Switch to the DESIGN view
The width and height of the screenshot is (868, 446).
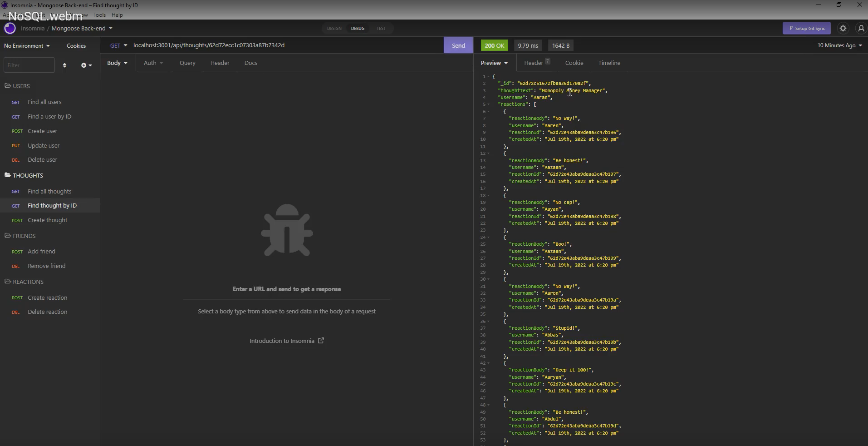334,28
